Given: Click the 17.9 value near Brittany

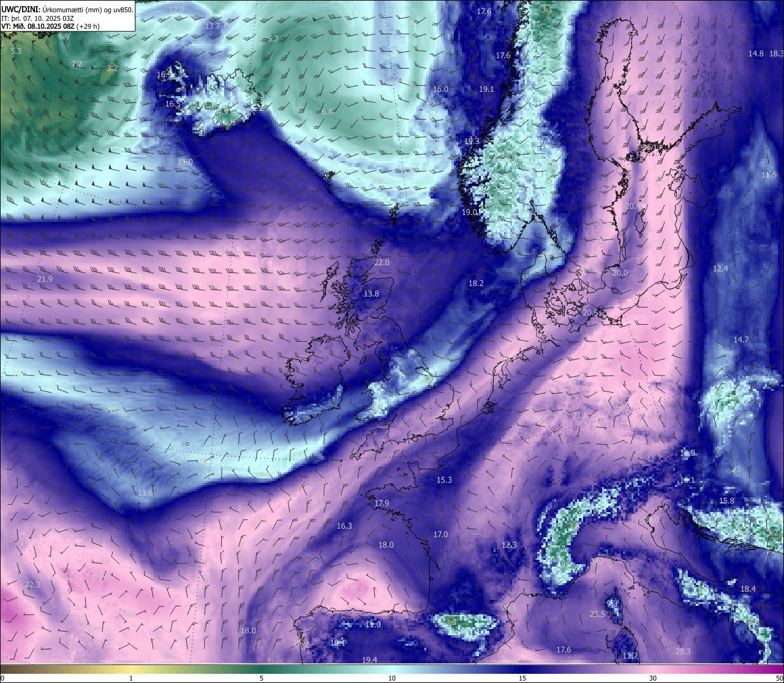Looking at the screenshot, I should (382, 504).
